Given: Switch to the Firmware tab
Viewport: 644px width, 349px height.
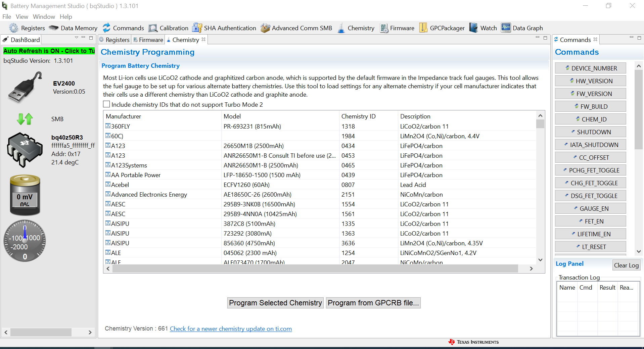Looking at the screenshot, I should (x=148, y=40).
